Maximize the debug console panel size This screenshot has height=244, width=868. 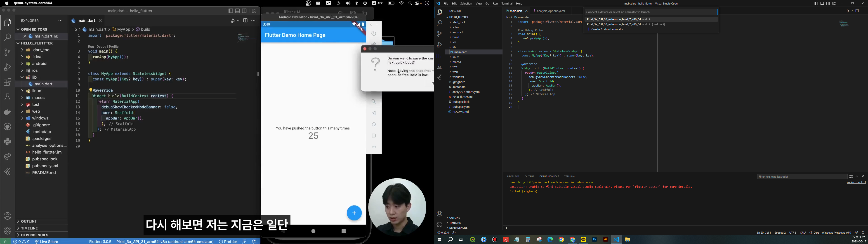pos(857,177)
